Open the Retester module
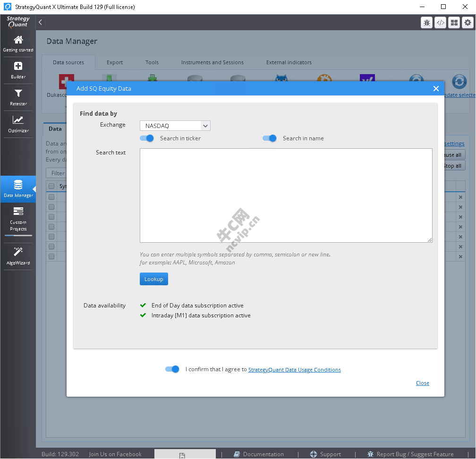Image resolution: width=476 pixels, height=459 pixels. click(18, 97)
